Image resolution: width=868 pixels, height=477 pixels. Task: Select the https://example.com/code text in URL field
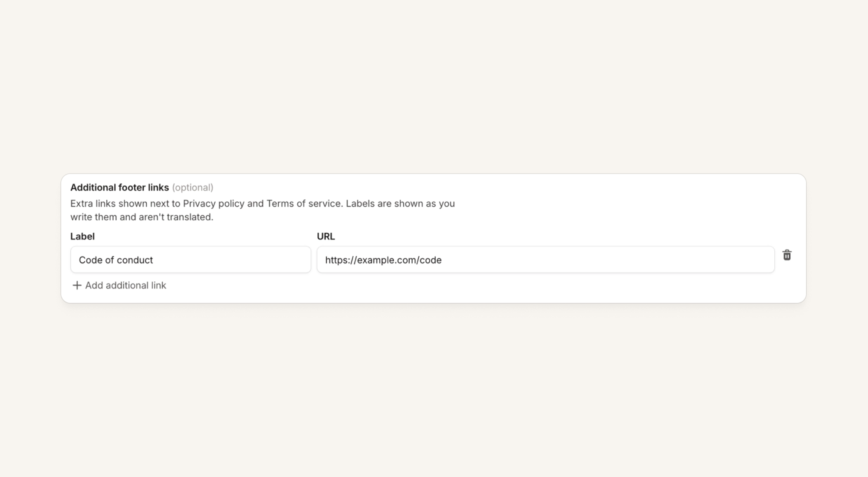[383, 260]
